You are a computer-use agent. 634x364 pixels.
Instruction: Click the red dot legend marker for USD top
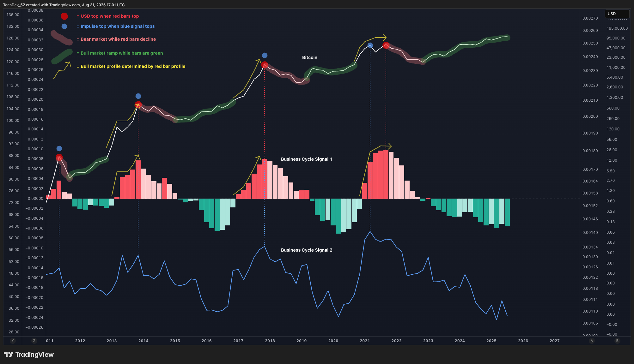pyautogui.click(x=64, y=16)
